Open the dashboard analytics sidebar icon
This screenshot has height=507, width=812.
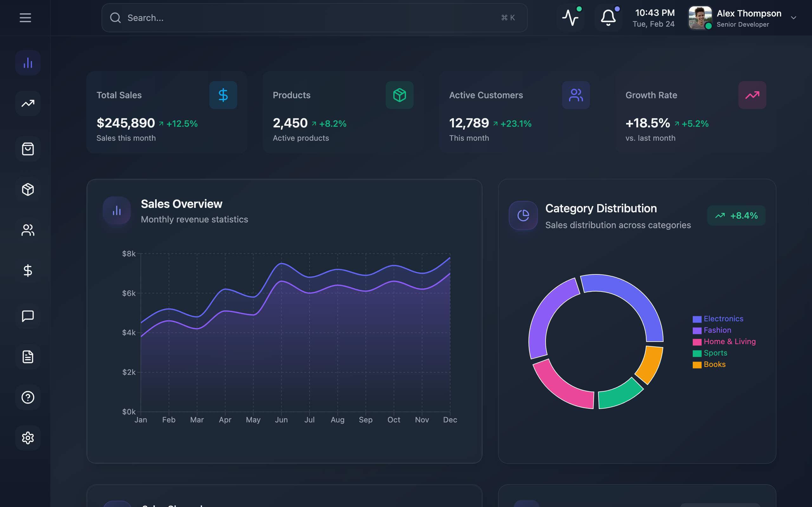28,62
